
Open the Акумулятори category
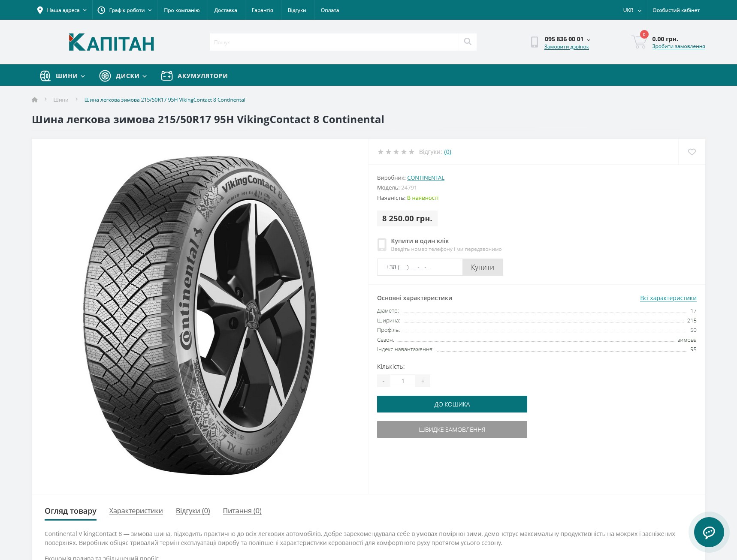[194, 76]
